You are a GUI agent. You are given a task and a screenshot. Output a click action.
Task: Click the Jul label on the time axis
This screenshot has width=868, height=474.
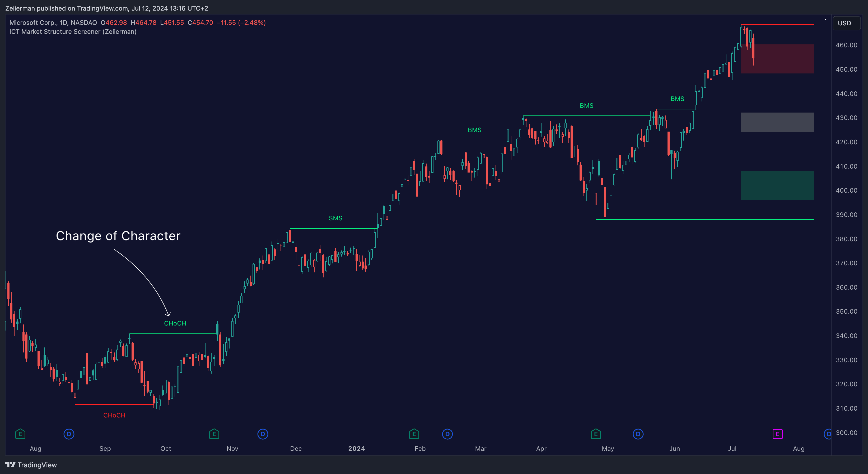[x=732, y=448]
